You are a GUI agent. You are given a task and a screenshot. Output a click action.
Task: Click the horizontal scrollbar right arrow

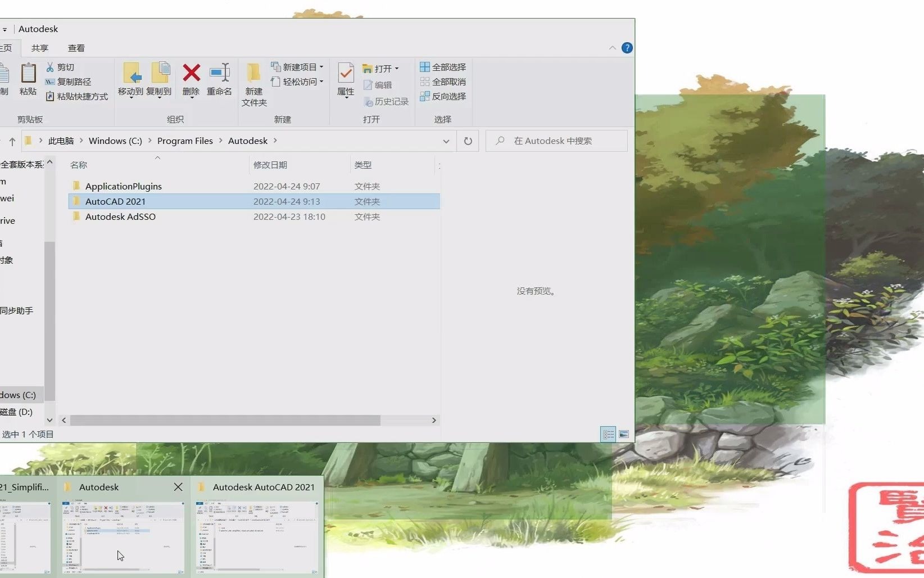point(434,420)
